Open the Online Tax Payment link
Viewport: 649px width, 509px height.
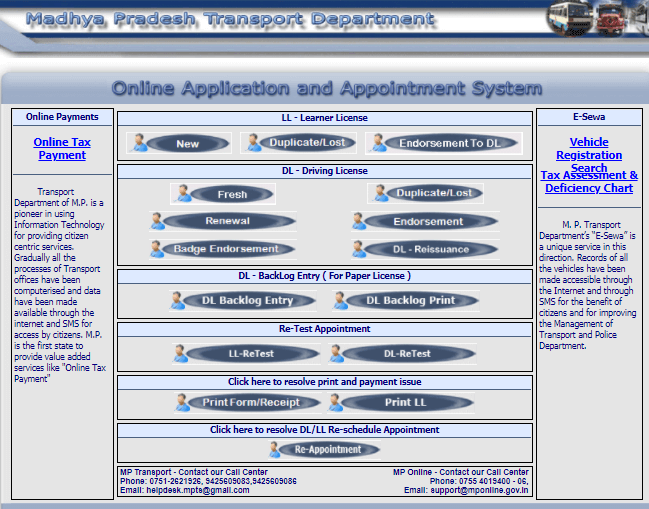click(x=62, y=149)
